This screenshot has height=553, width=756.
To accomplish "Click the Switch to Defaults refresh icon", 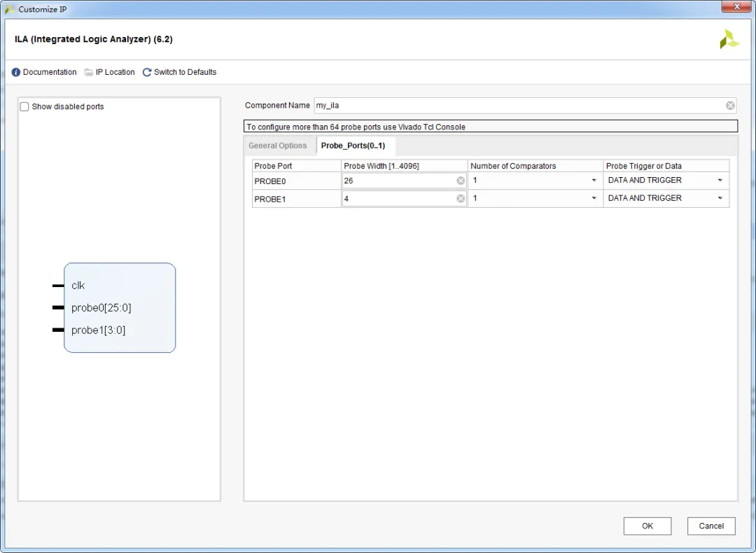I will coord(147,72).
